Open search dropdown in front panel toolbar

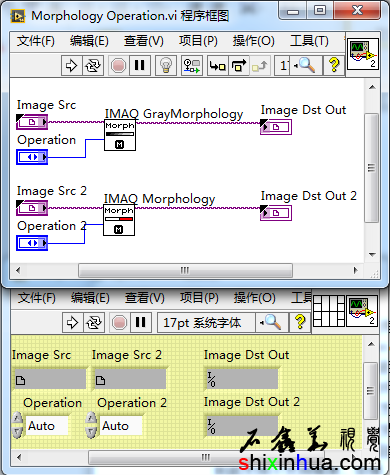(271, 322)
